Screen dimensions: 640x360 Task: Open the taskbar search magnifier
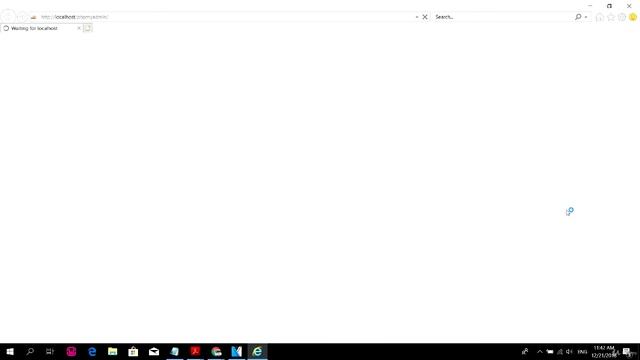point(30,351)
